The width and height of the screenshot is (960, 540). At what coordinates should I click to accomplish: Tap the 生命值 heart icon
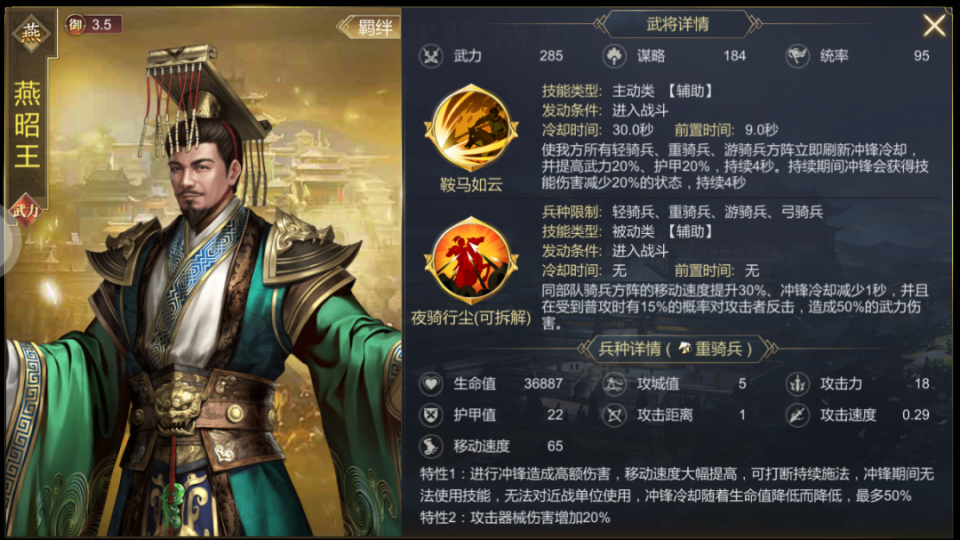[x=431, y=384]
